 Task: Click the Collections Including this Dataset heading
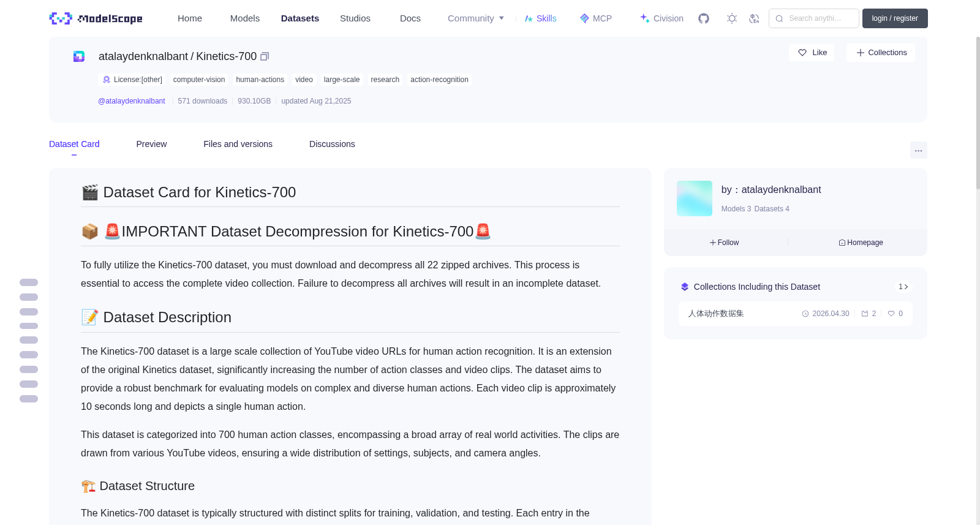pos(756,287)
